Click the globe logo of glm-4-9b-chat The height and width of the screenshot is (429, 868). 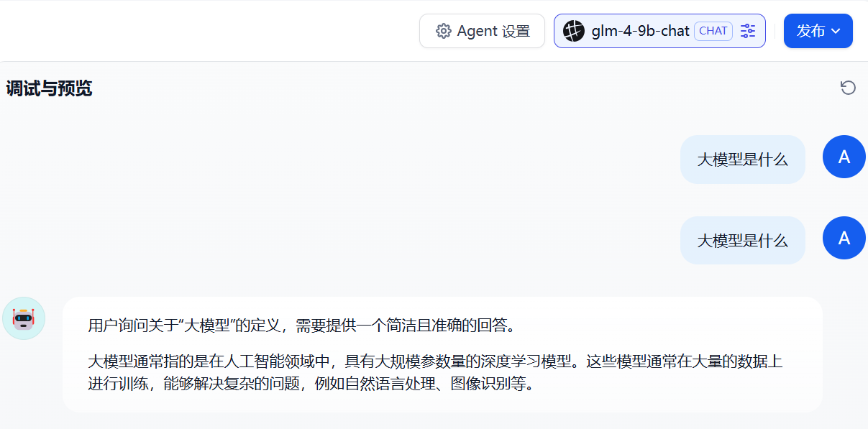click(574, 31)
